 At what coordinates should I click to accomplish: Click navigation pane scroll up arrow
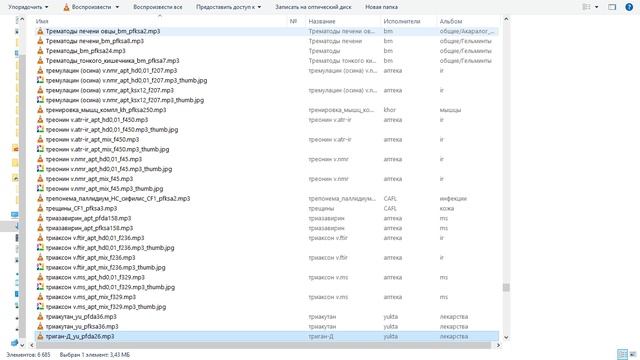(x=22, y=19)
